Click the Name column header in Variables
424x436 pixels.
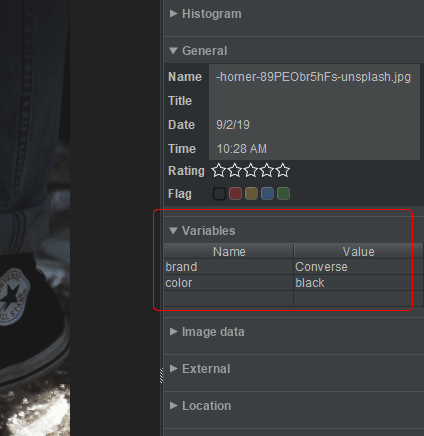(x=229, y=251)
